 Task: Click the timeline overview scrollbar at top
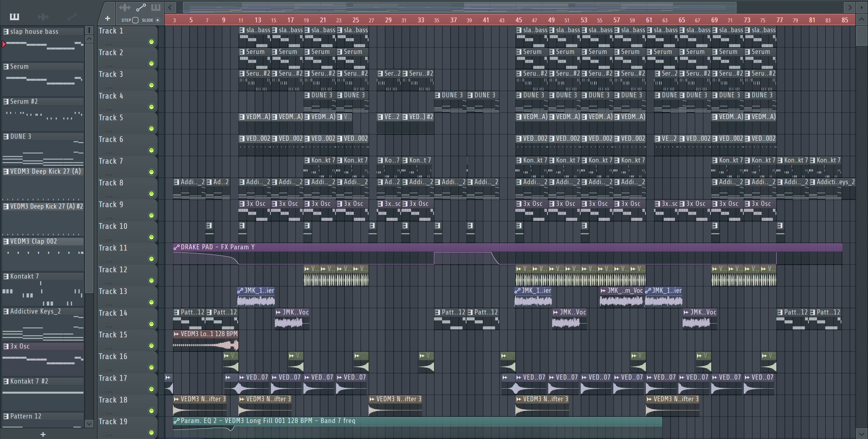(x=460, y=8)
